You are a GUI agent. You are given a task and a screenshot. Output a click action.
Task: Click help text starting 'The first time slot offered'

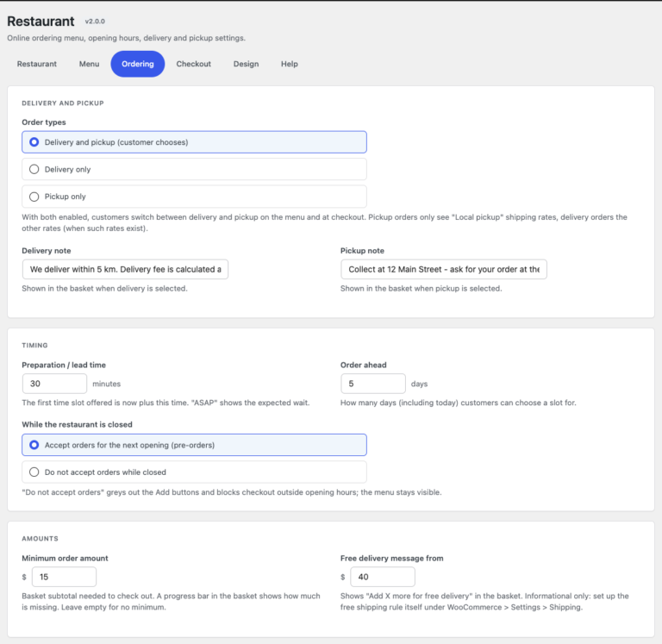pyautogui.click(x=165, y=403)
